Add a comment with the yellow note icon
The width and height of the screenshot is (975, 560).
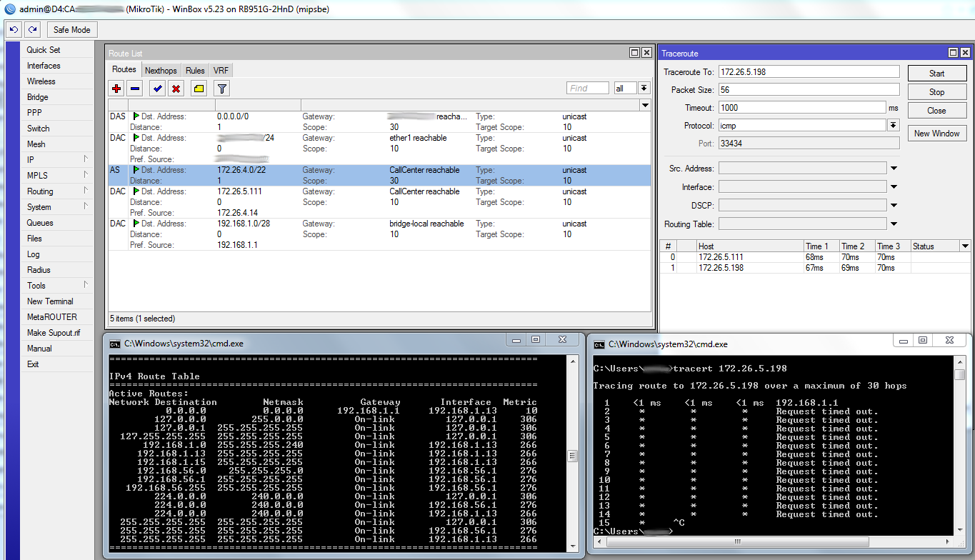pos(199,89)
